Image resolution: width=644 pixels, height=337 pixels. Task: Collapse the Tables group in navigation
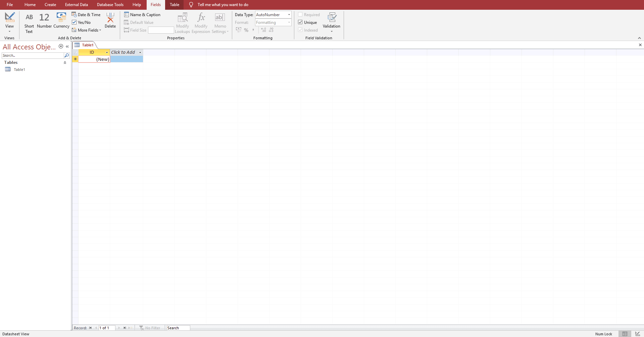[65, 62]
